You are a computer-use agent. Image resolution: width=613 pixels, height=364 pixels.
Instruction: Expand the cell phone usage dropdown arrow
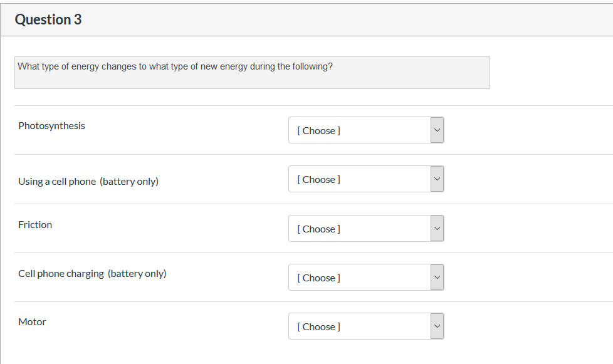[437, 179]
